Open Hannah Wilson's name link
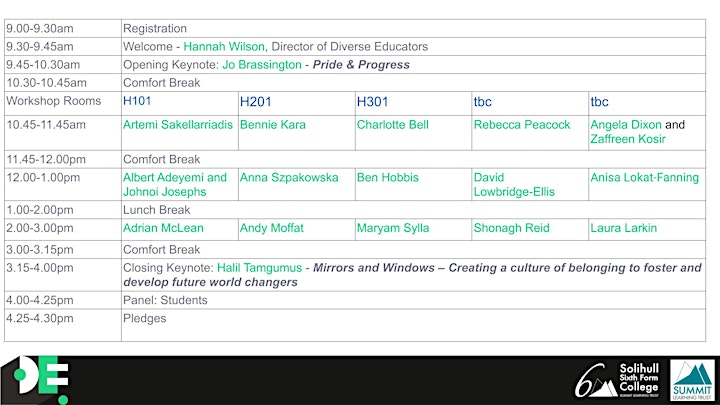The width and height of the screenshot is (720, 405). pyautogui.click(x=224, y=46)
